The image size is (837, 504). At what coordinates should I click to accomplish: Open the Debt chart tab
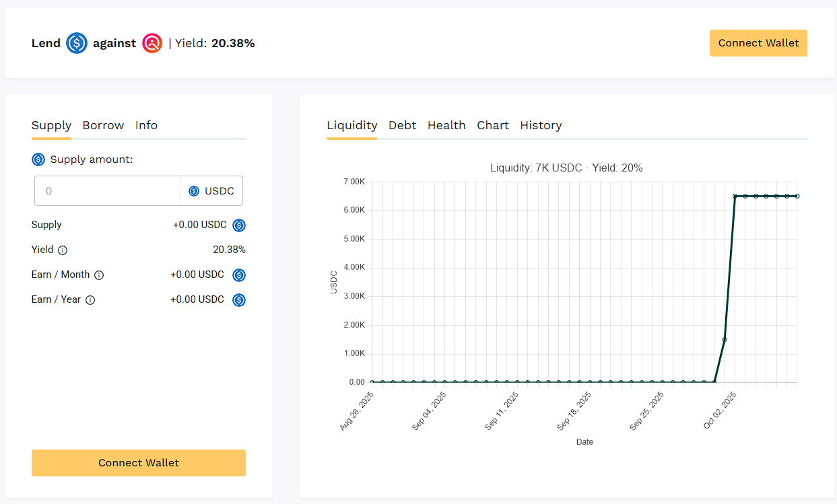tap(402, 125)
